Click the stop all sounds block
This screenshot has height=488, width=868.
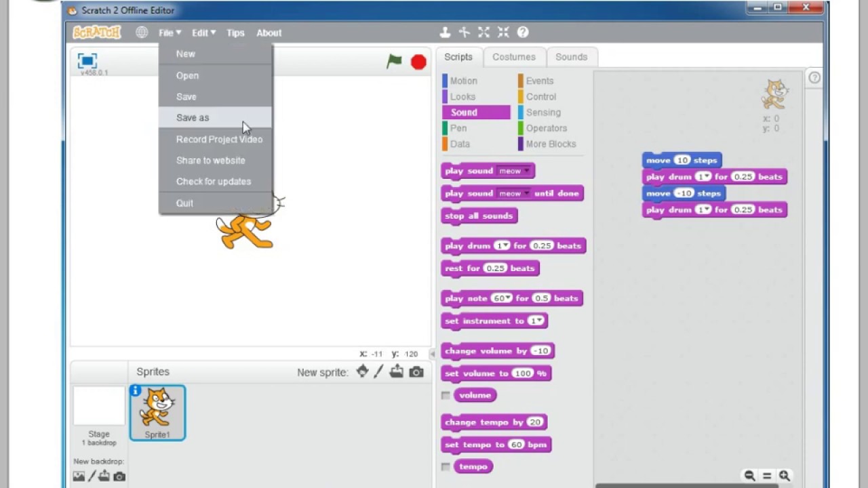479,216
